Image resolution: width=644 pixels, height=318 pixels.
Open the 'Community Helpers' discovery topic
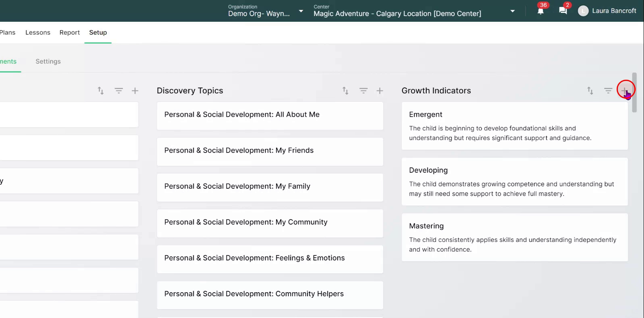(x=270, y=295)
